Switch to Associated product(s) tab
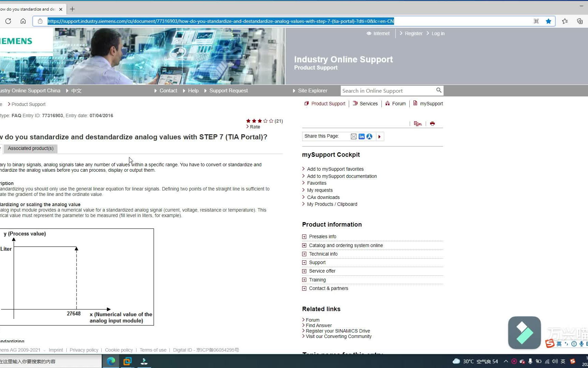 [31, 149]
